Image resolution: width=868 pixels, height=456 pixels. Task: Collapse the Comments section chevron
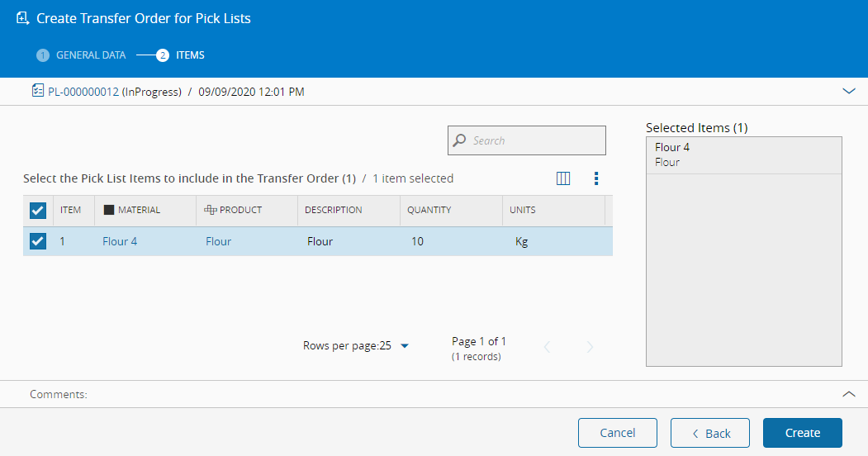[x=849, y=394]
